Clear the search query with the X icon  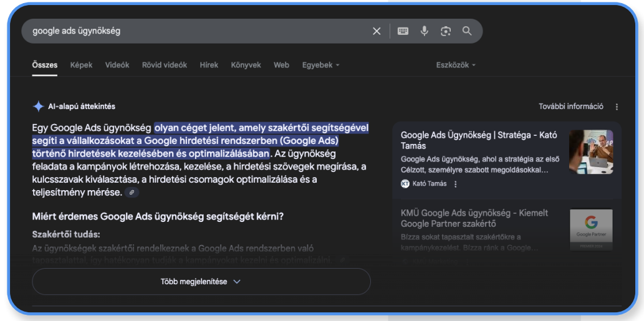377,31
